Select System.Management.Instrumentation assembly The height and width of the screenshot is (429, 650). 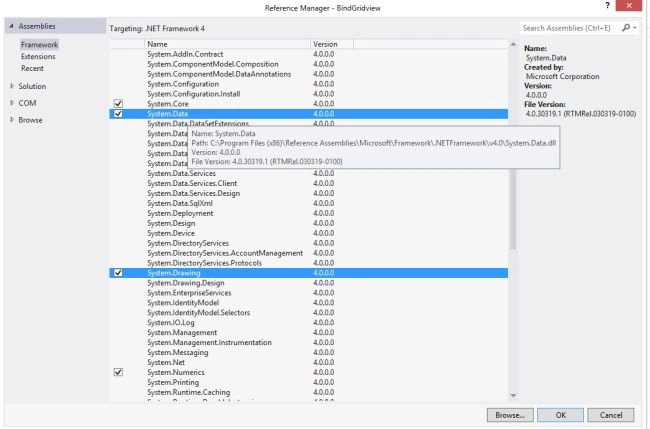[x=308, y=342]
